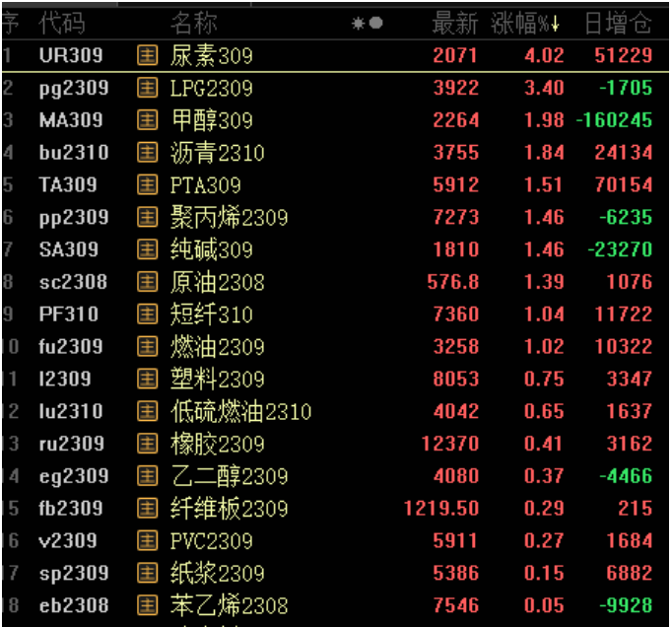This screenshot has width=672, height=627.
Task: Click the icon beside 橡胶2309
Action: click(147, 444)
